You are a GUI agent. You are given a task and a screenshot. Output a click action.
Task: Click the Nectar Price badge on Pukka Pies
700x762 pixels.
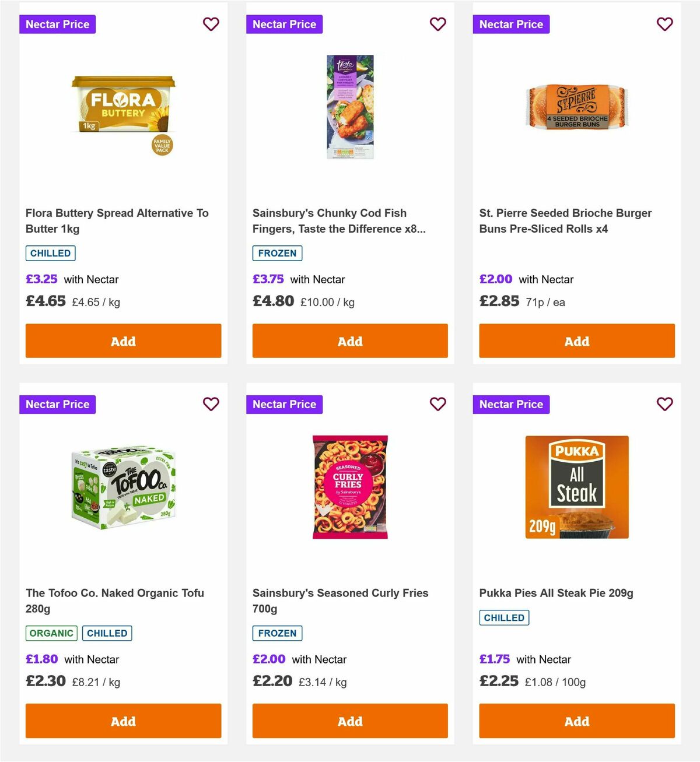click(511, 404)
